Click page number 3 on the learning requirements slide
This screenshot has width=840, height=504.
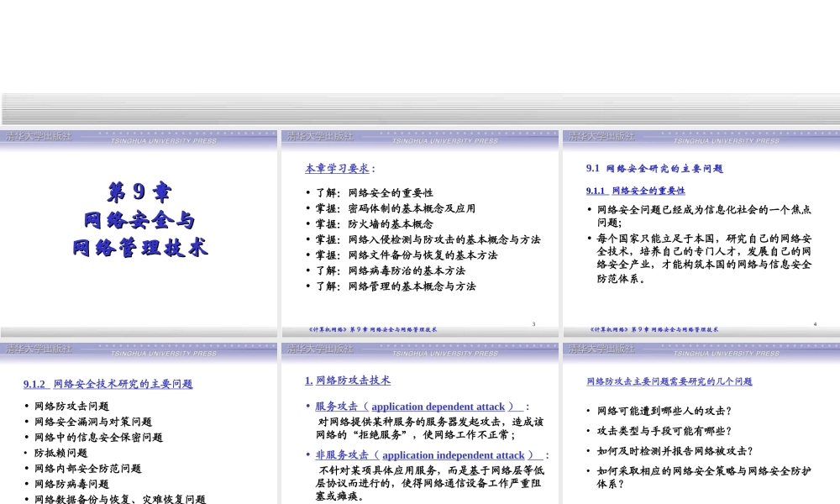click(534, 323)
